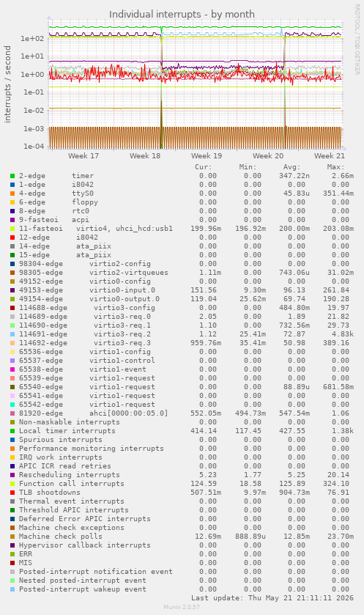Click the light blue swatch for virtio3-req.2

[12, 334]
